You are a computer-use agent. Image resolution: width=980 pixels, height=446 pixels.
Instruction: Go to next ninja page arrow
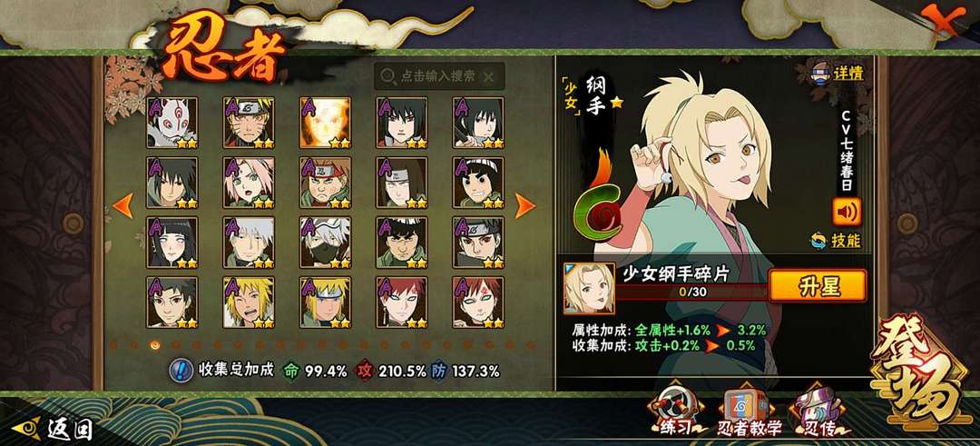coord(524,206)
